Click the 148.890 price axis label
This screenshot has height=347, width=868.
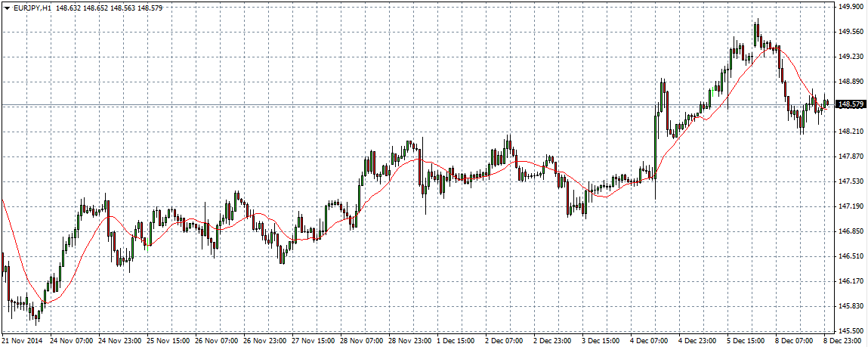tap(850, 82)
